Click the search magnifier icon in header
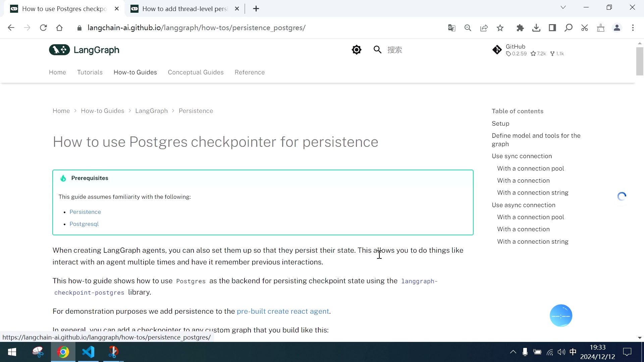 tap(377, 50)
